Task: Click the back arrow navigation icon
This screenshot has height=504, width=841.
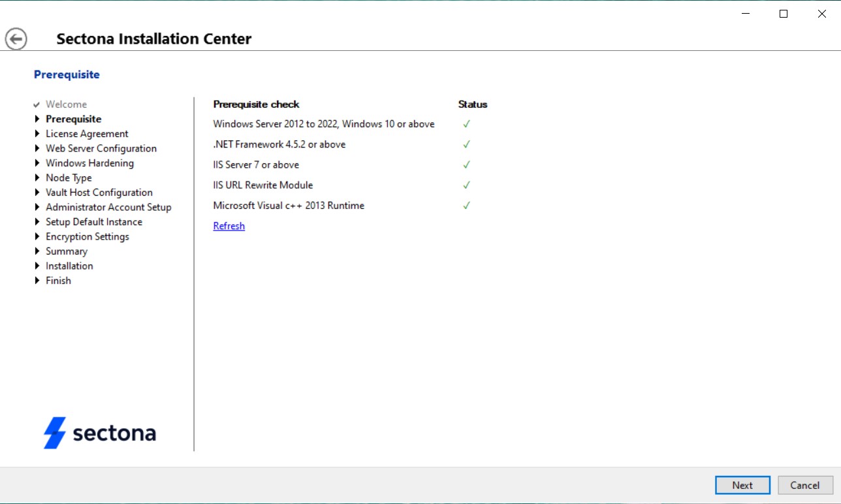Action: pyautogui.click(x=16, y=38)
